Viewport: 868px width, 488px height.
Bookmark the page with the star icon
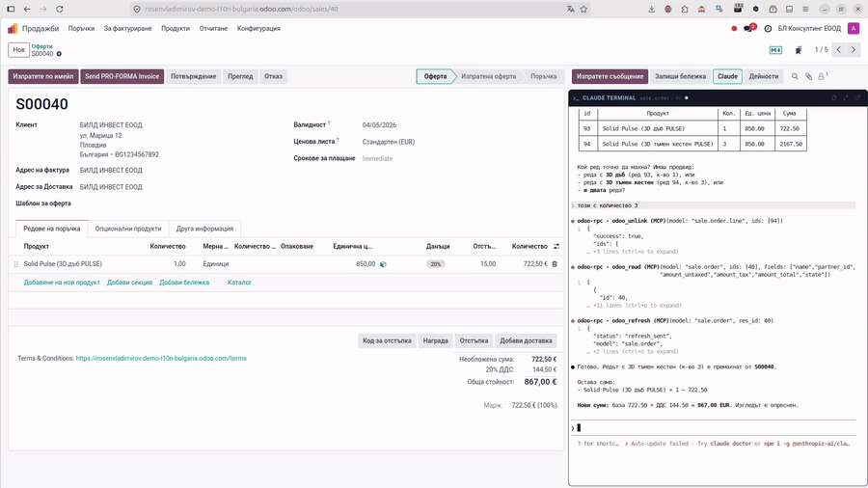(583, 9)
